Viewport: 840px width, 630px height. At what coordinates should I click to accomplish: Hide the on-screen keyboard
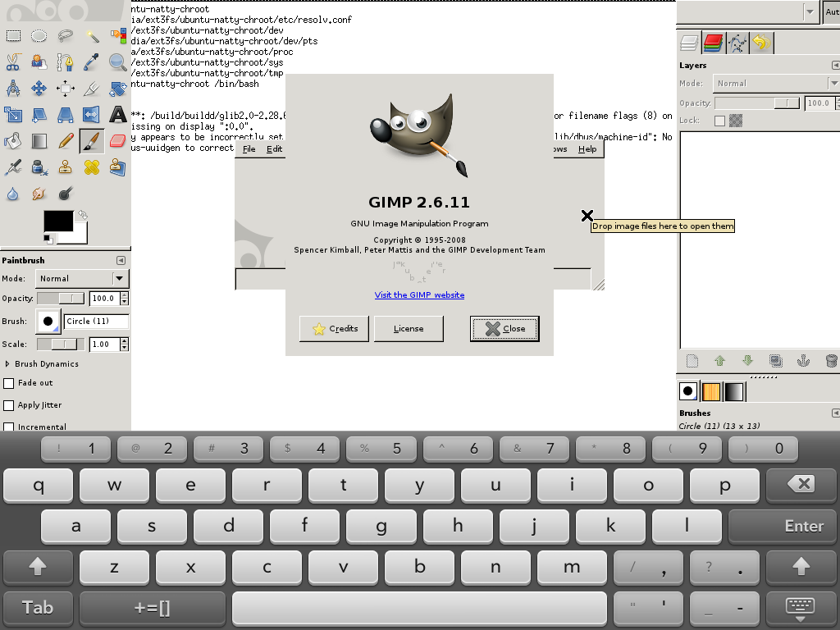coord(801,608)
